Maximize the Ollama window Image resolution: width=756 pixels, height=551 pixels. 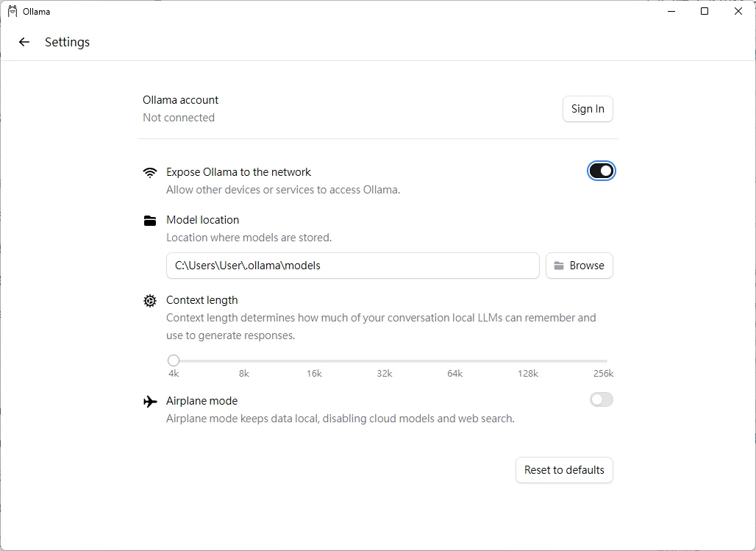coord(705,12)
